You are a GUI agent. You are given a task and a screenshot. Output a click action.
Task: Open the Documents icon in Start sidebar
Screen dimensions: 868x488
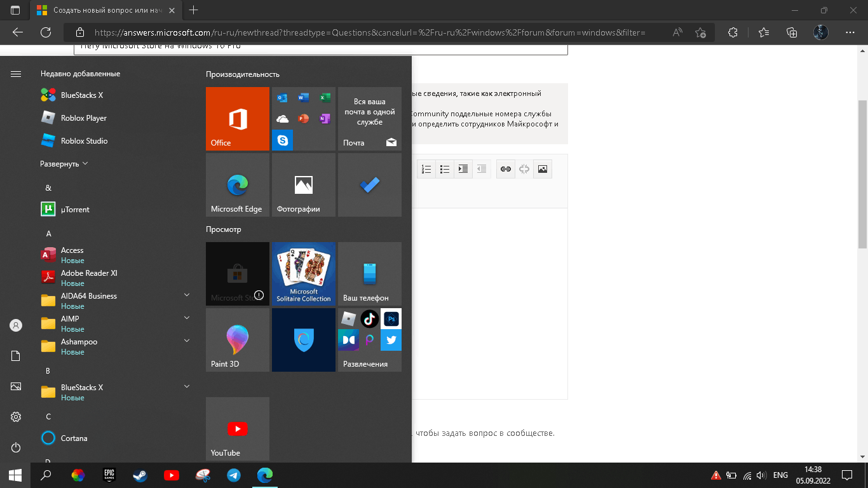(16, 356)
